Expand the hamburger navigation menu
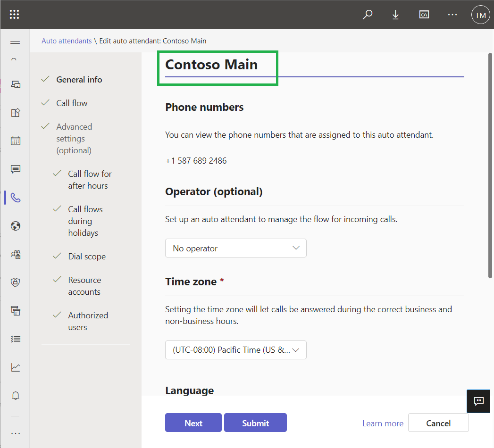Image resolution: width=494 pixels, height=448 pixels. pos(15,44)
